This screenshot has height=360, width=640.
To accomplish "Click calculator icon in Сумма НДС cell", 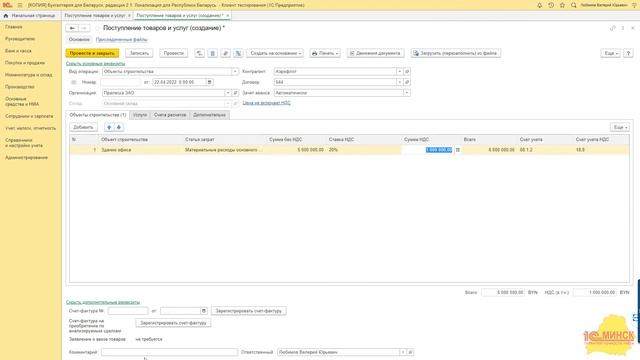I will (x=458, y=150).
